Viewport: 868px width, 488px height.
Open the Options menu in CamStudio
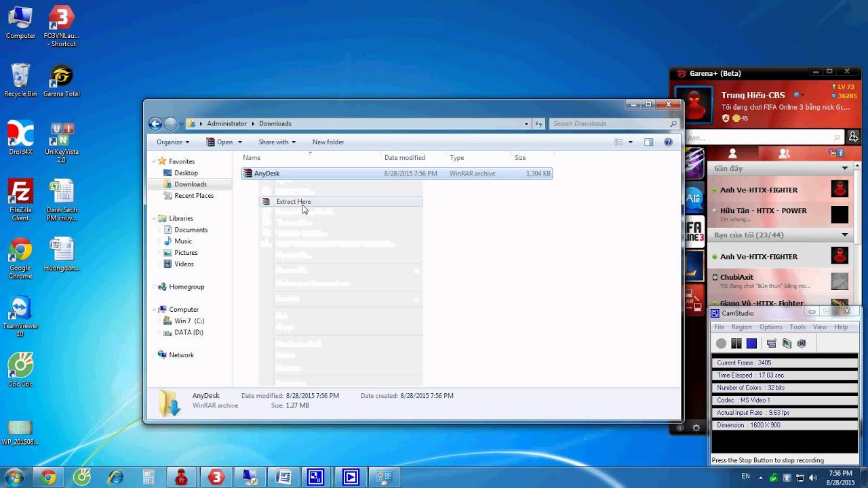click(x=770, y=327)
